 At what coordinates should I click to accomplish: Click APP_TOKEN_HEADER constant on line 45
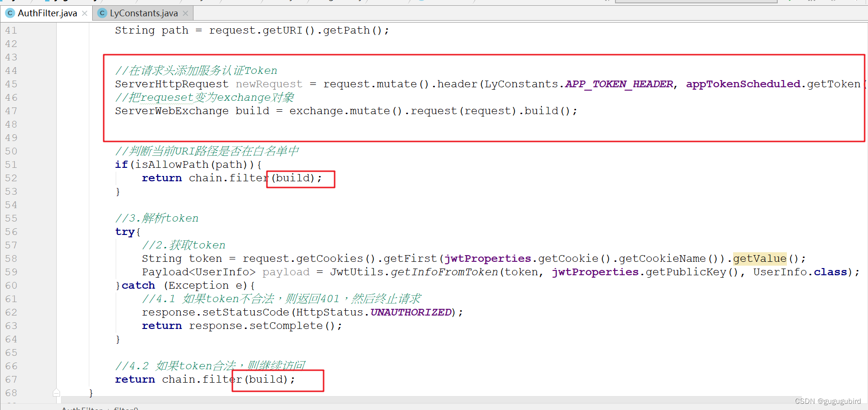point(619,84)
